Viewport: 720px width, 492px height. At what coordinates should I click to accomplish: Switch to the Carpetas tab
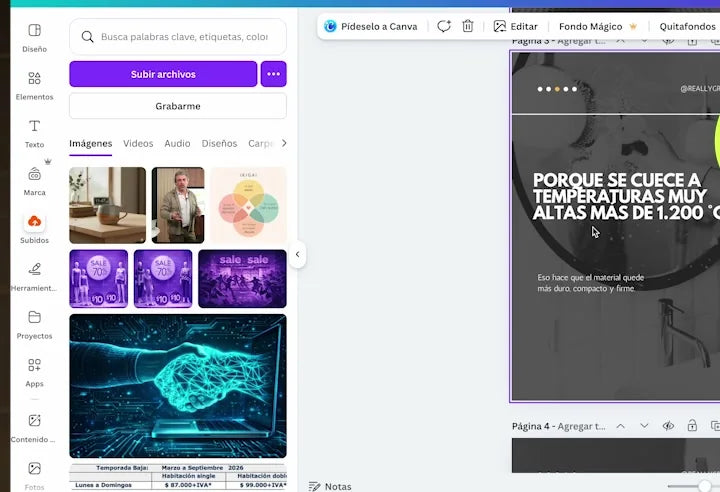(260, 144)
